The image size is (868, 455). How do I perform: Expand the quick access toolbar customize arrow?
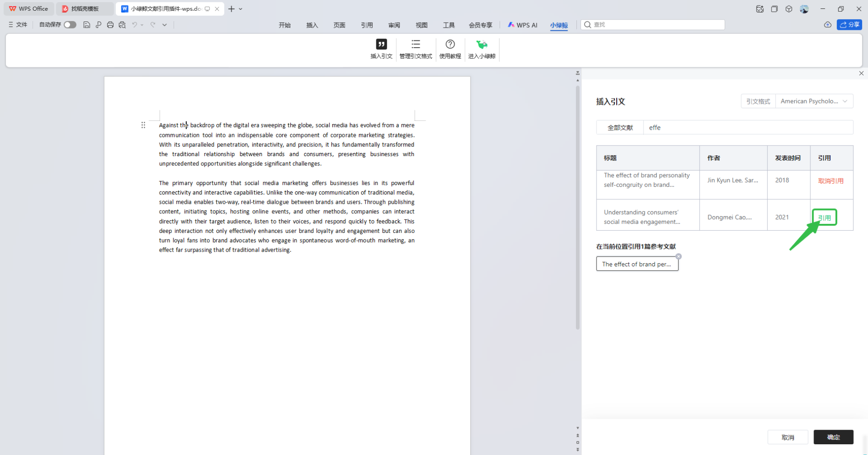pos(165,25)
